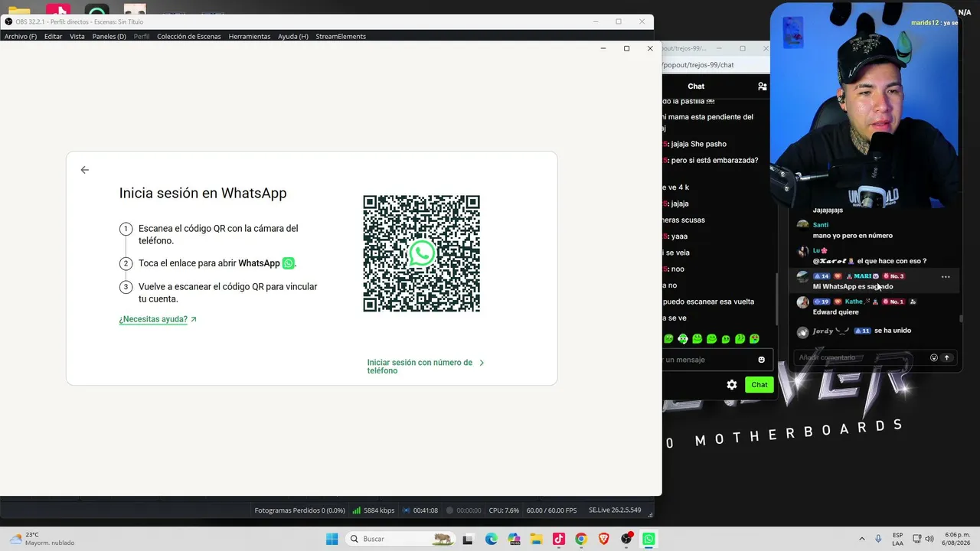Expand the system tray hidden icons chevron

(862, 539)
